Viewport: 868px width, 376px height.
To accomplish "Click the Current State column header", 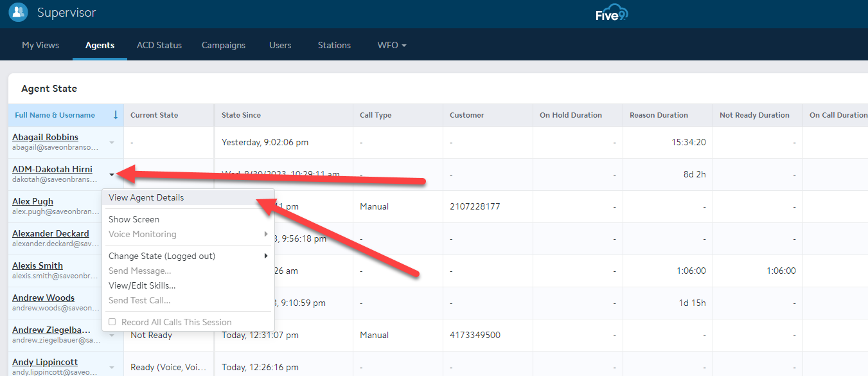I will click(x=154, y=115).
